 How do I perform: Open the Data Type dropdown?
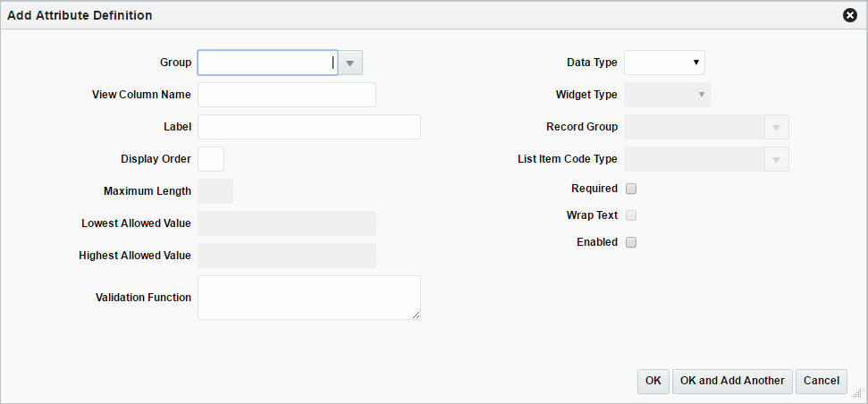664,63
